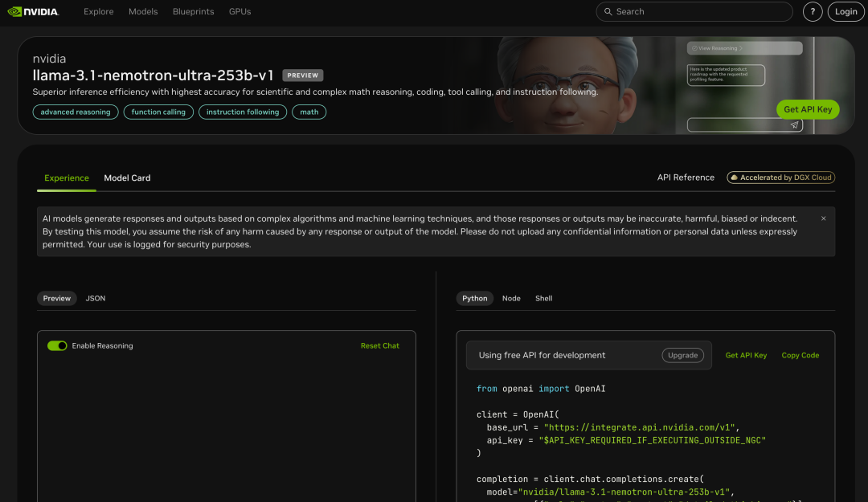Click the DGX Cloud icon
Image resolution: width=868 pixels, height=502 pixels.
coord(734,178)
